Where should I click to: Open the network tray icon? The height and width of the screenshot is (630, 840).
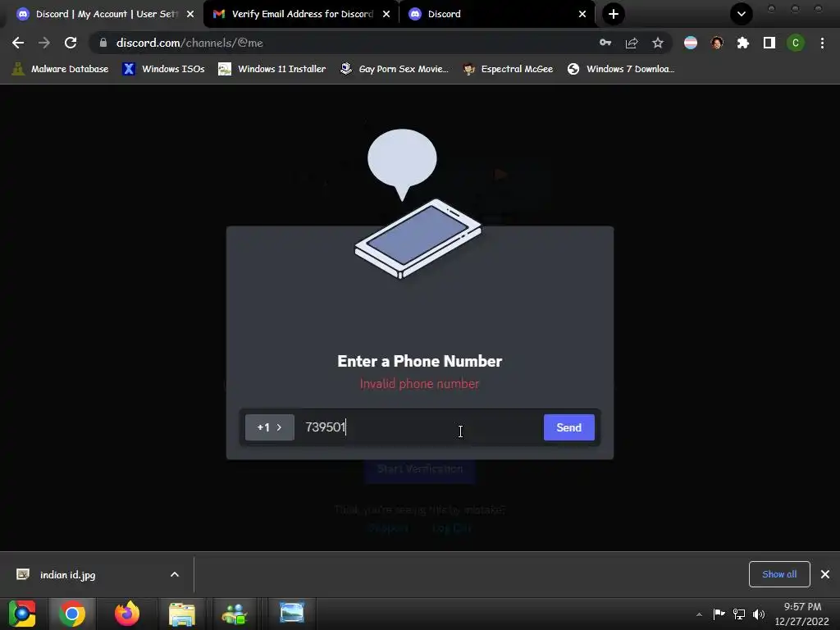(739, 614)
